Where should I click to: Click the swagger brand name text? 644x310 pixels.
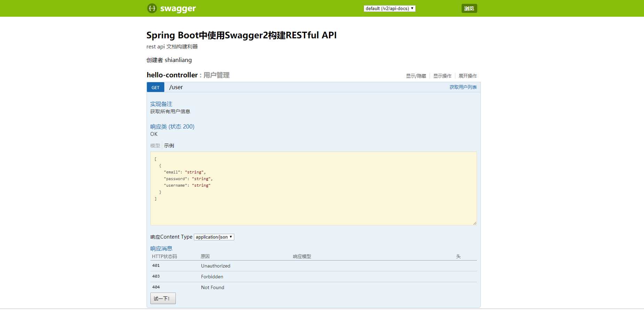point(178,8)
